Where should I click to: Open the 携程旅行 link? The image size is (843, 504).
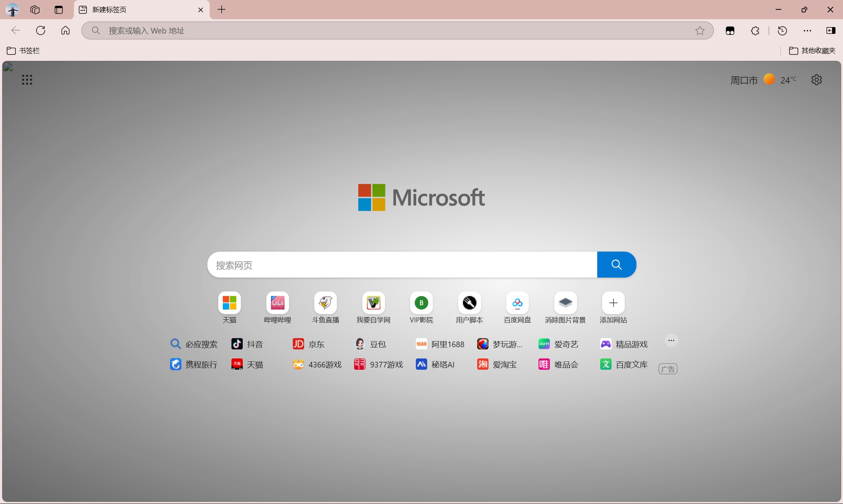tap(194, 364)
